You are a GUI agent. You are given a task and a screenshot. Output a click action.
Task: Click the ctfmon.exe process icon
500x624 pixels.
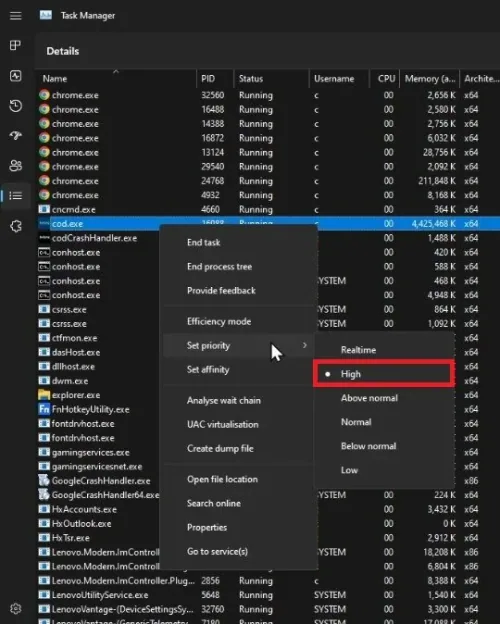[44, 338]
